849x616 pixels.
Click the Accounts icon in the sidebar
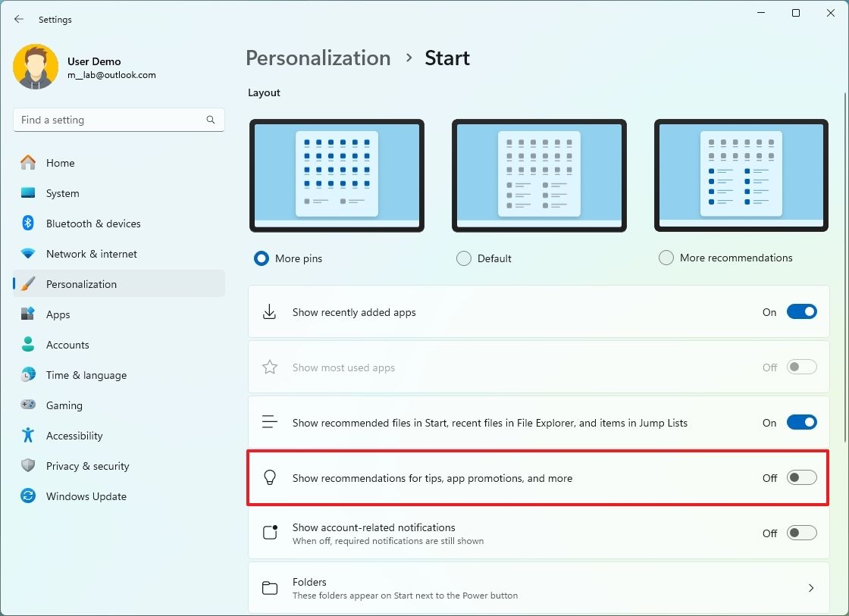(x=29, y=345)
